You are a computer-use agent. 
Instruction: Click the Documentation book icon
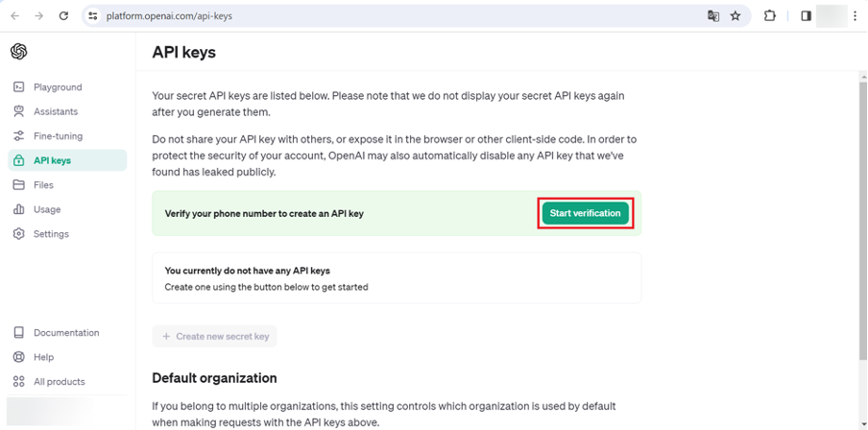[x=19, y=333]
